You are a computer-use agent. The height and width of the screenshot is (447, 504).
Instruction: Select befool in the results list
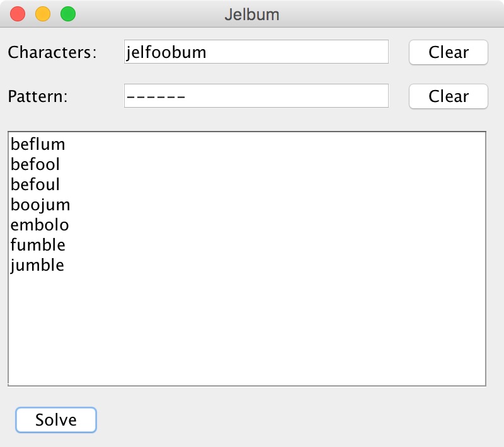(35, 165)
